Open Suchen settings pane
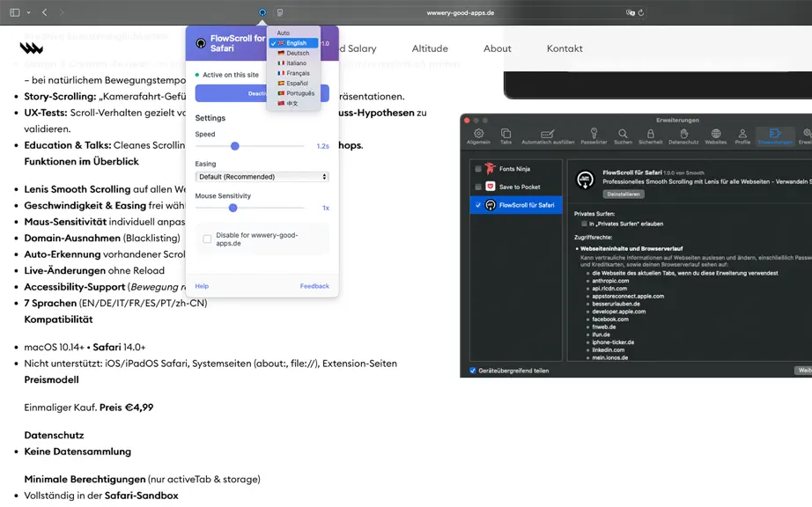The image size is (812, 507). pyautogui.click(x=623, y=136)
